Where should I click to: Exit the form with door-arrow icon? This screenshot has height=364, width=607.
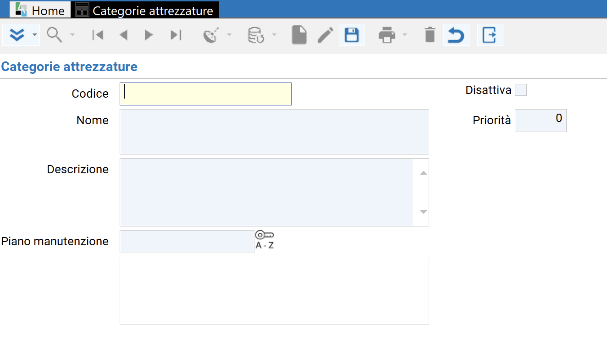coord(490,35)
